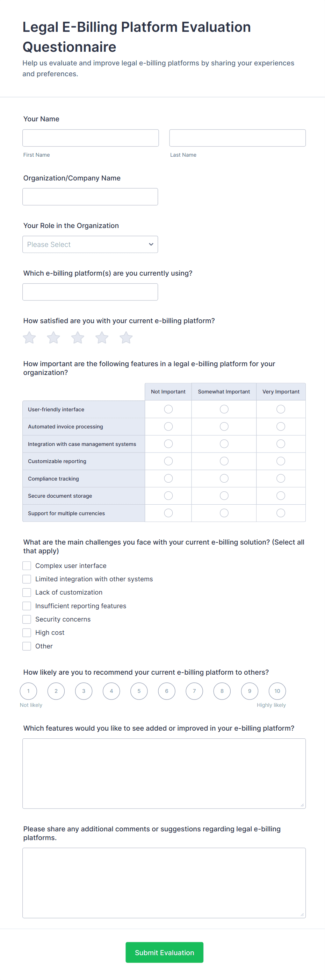Enable the High cost checkbox
This screenshot has height=980, width=325.
27,633
